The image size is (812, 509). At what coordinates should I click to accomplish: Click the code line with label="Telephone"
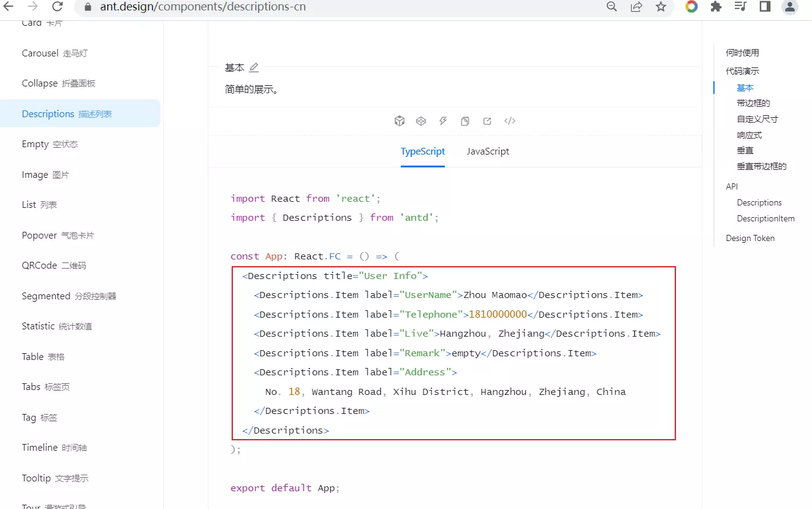tap(449, 315)
